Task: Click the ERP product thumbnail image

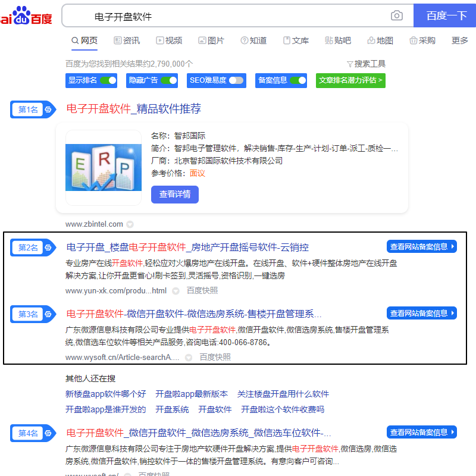Action: click(x=104, y=168)
